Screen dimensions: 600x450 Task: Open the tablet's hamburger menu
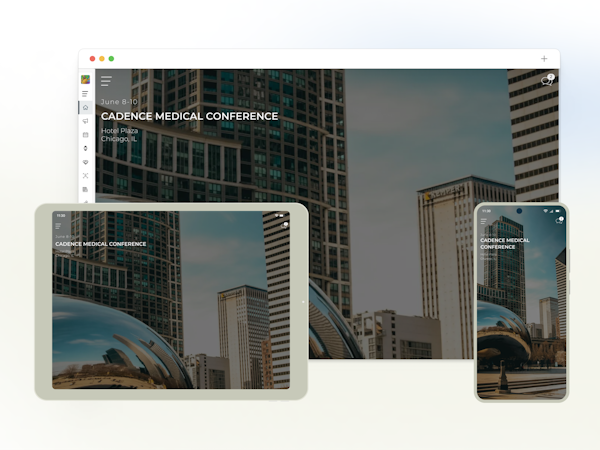pyautogui.click(x=58, y=226)
